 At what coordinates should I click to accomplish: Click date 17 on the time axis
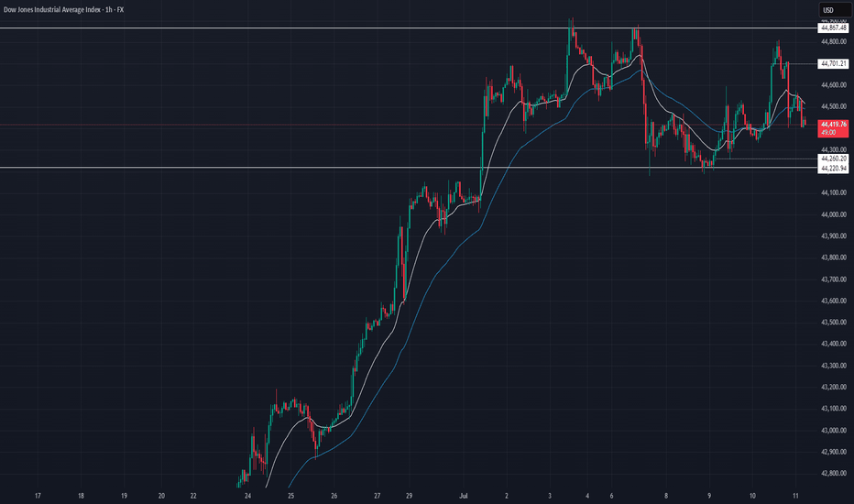coord(38,496)
